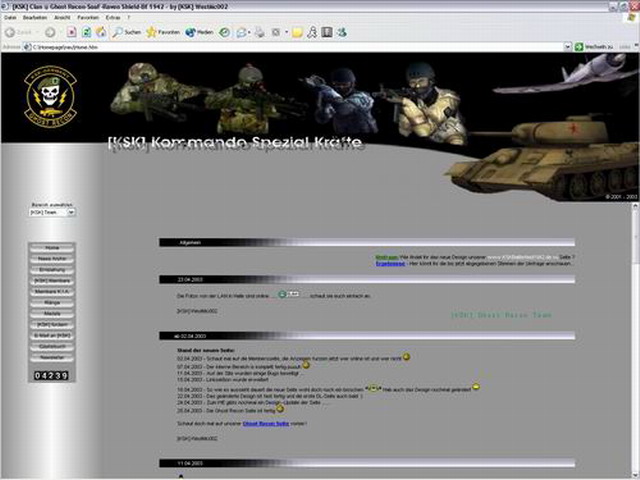
Task: Click the Ergebnisse survey results link
Action: (390, 264)
